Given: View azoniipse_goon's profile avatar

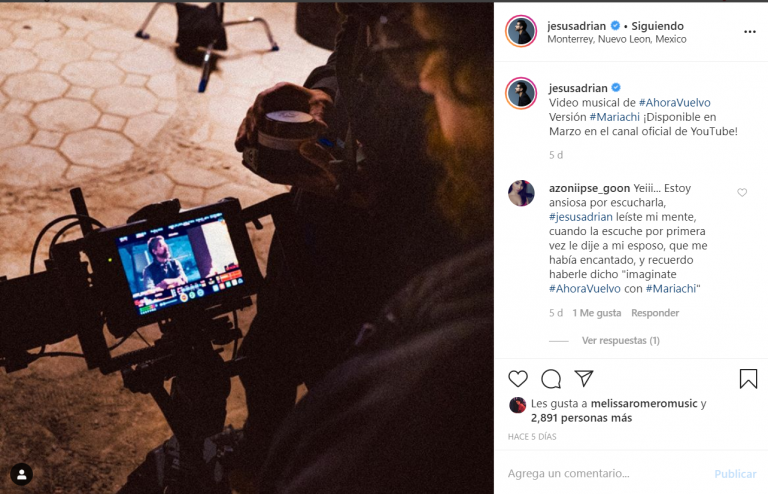Looking at the screenshot, I should (521, 193).
